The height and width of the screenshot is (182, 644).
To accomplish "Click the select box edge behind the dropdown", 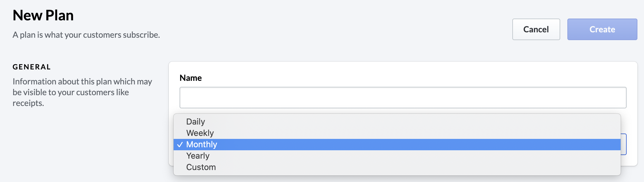I will (x=624, y=144).
